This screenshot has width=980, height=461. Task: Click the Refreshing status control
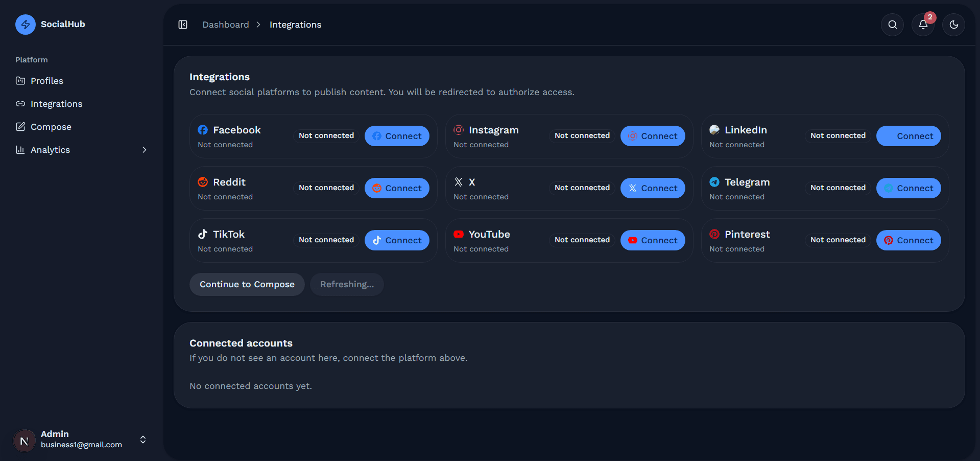(x=347, y=284)
